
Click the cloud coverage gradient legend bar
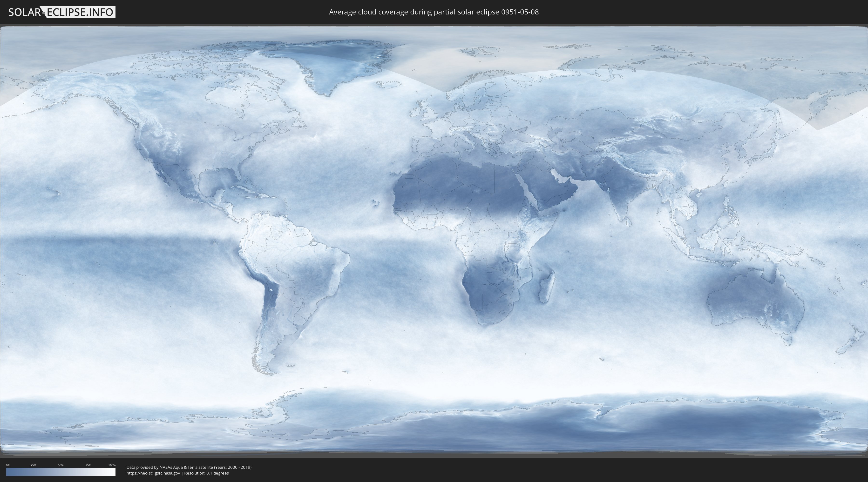[x=61, y=472]
